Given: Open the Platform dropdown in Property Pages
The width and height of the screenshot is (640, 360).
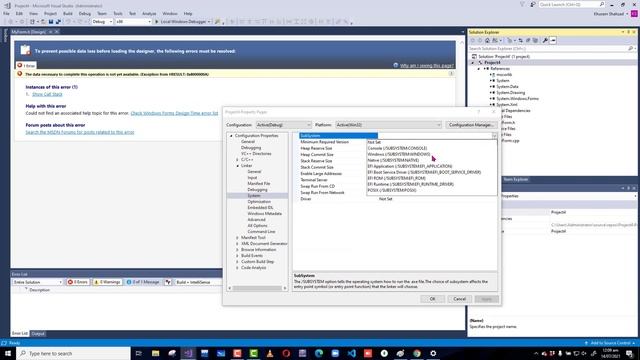Looking at the screenshot, I should click(388, 125).
